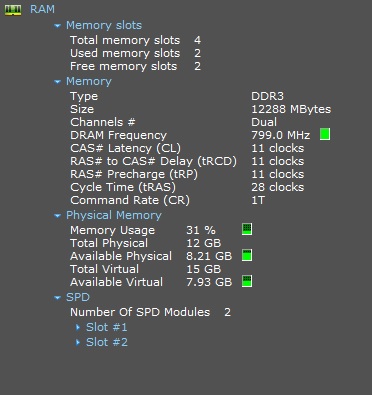
Task: Select the 12288 MBytes size value
Action: (291, 109)
